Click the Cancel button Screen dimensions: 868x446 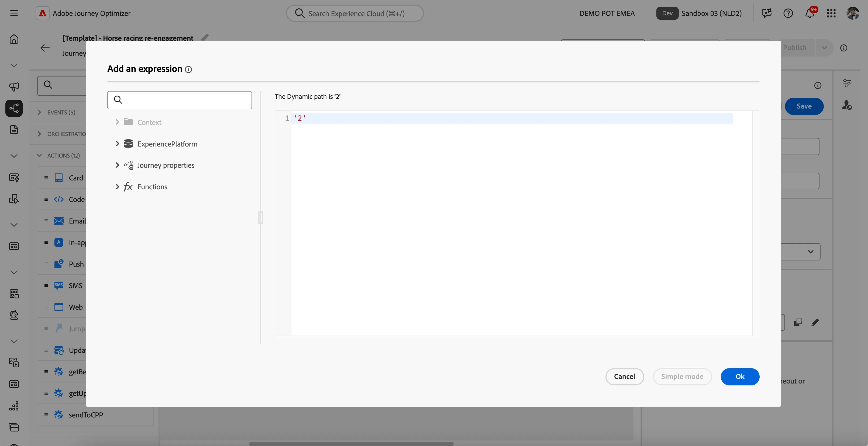pyautogui.click(x=624, y=376)
